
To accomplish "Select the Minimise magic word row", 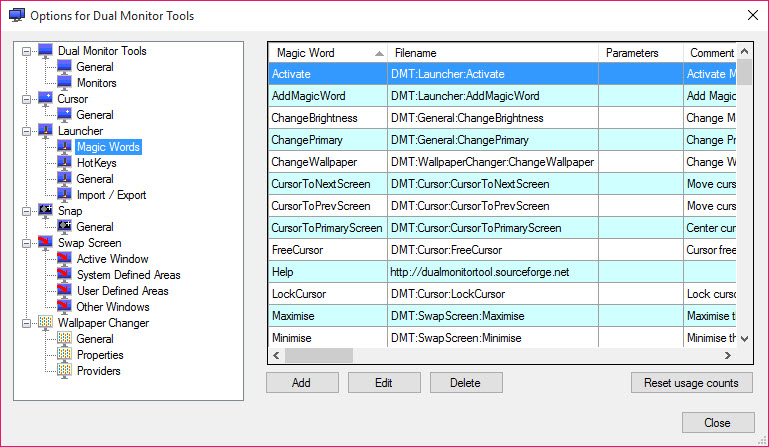I will [502, 338].
